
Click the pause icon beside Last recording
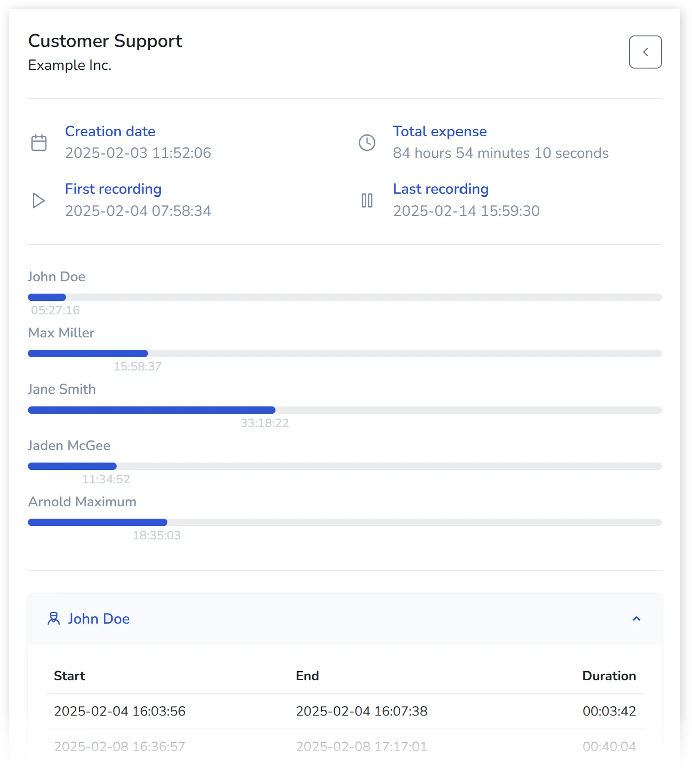pyautogui.click(x=367, y=201)
